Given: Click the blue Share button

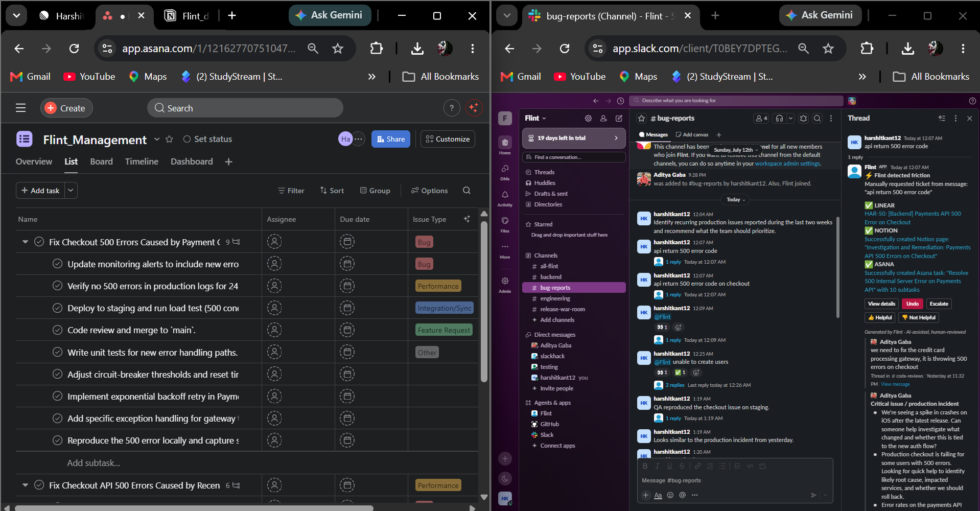Looking at the screenshot, I should click(x=391, y=139).
